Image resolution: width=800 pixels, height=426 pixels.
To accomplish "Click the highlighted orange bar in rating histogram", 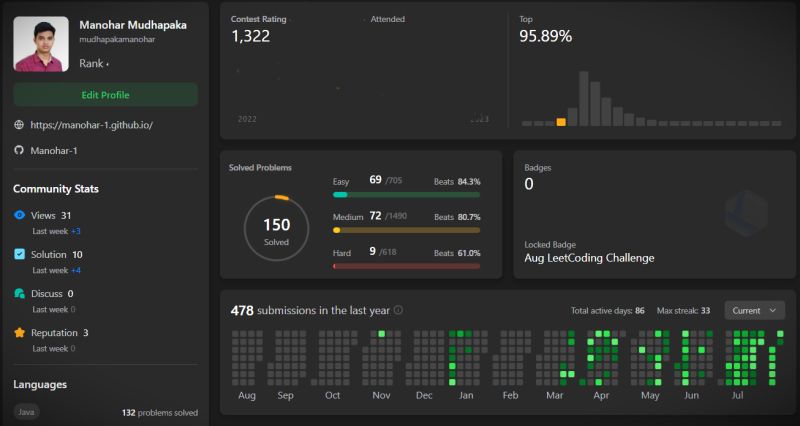I will point(561,122).
